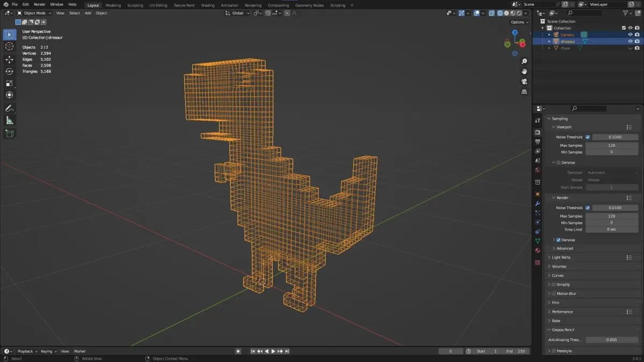The width and height of the screenshot is (644, 362).
Task: Open the Render menu
Action: coord(40,4)
